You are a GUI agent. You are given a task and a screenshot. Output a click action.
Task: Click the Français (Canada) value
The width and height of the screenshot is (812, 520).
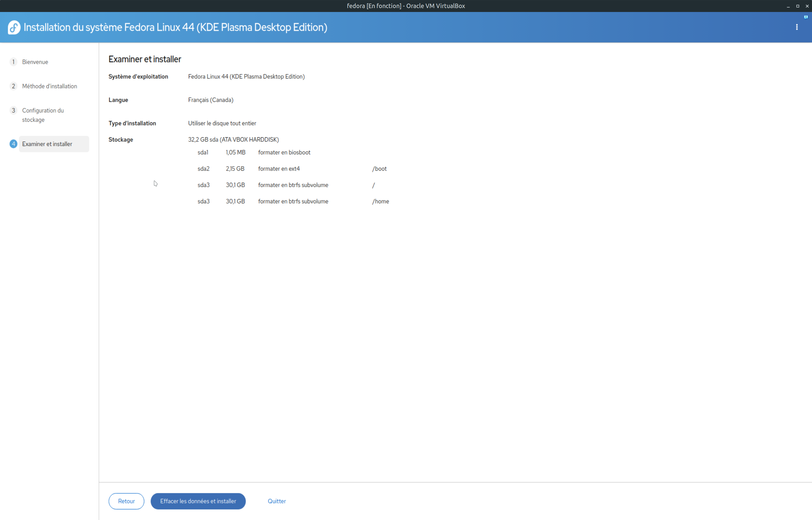(x=211, y=100)
